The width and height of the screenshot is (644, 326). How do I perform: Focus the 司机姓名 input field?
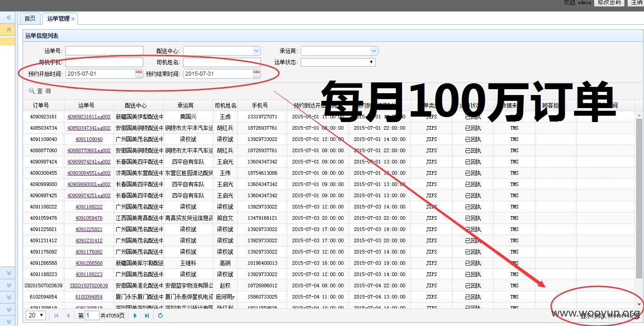point(222,62)
